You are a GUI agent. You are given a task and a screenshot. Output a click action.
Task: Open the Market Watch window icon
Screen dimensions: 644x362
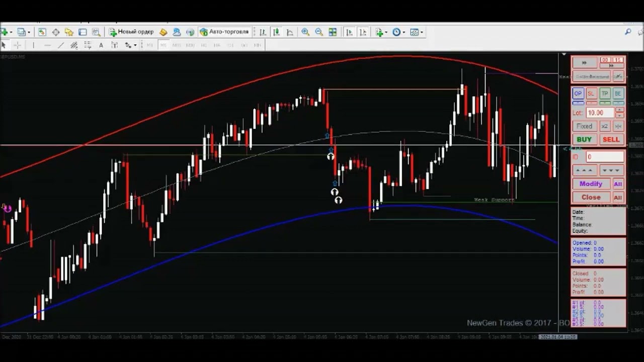(x=42, y=32)
